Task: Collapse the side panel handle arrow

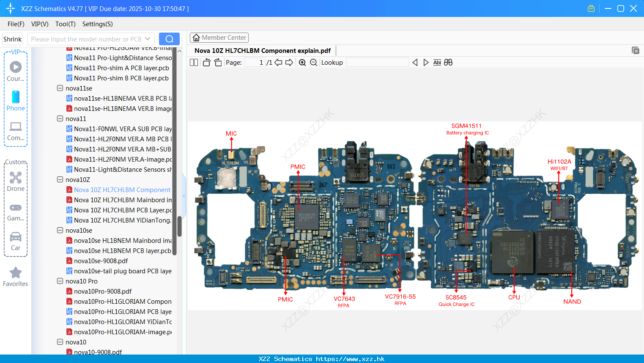Action: click(184, 195)
